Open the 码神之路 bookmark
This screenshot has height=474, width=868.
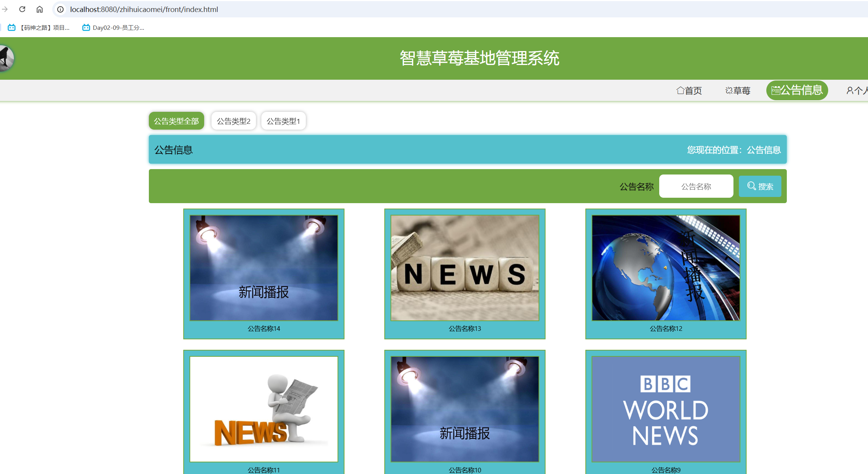[x=39, y=27]
